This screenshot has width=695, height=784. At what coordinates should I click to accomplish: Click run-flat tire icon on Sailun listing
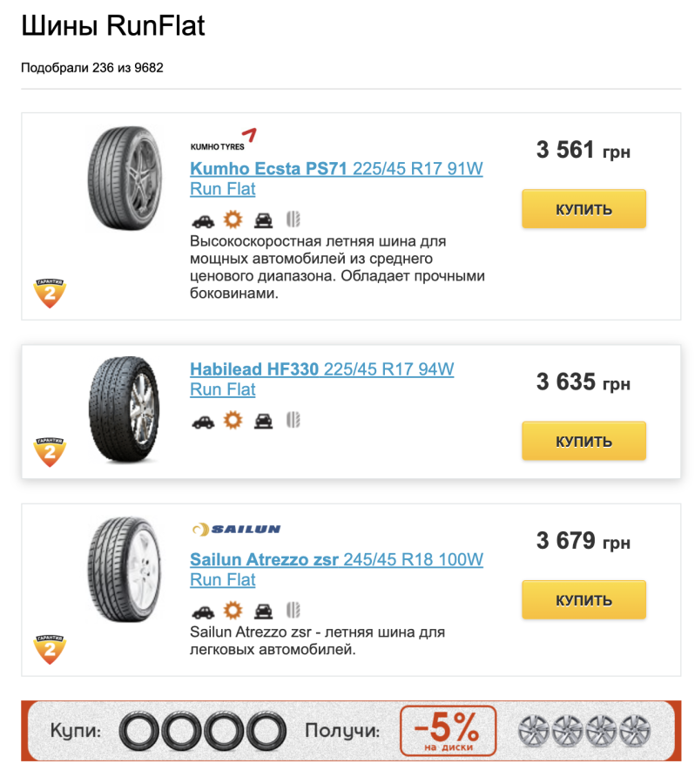click(x=293, y=611)
